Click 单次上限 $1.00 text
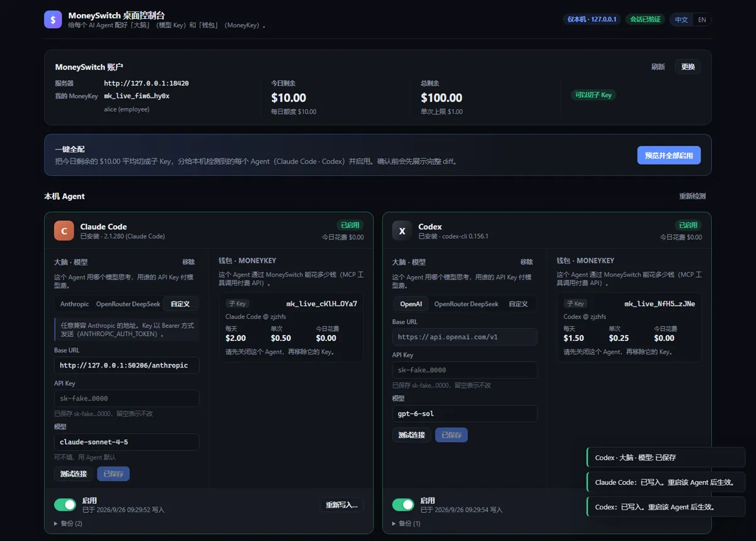 [442, 112]
